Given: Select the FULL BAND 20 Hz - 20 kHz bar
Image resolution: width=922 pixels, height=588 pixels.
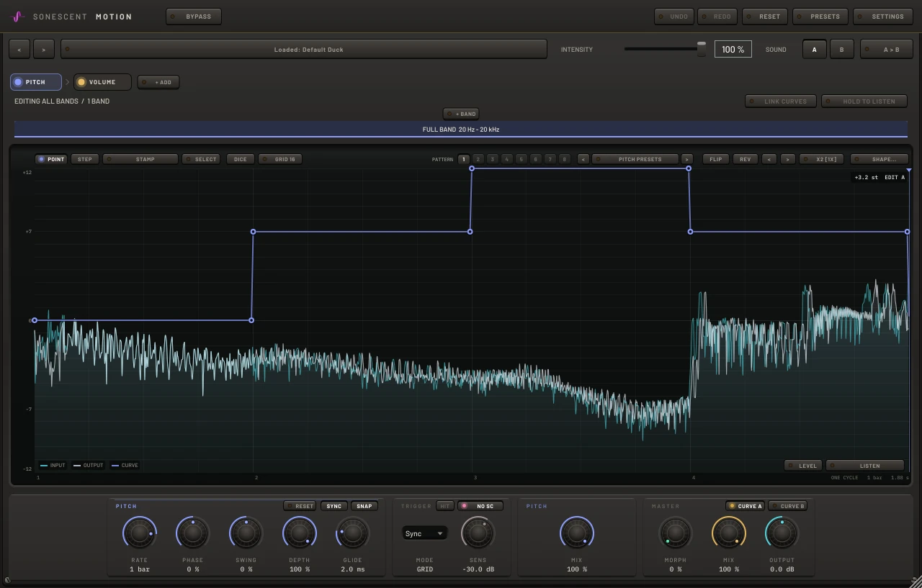Looking at the screenshot, I should [x=461, y=130].
